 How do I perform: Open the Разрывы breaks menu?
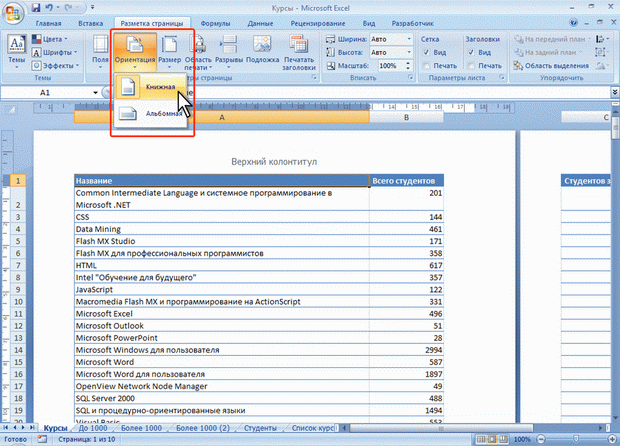pos(229,53)
